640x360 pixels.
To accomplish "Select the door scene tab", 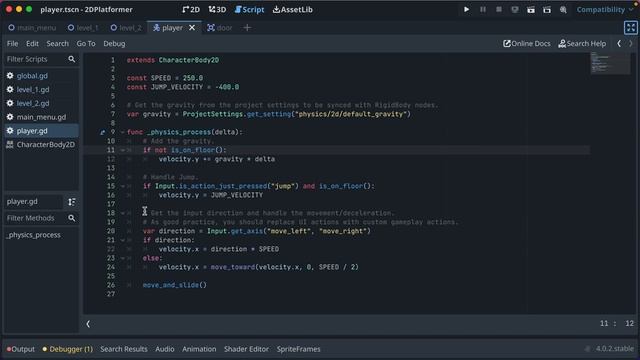I will pos(220,28).
